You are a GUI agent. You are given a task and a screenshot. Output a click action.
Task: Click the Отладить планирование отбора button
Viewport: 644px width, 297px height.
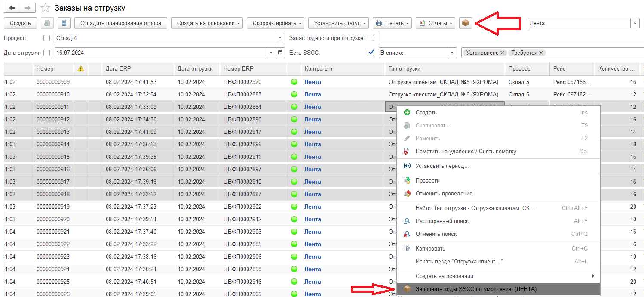pos(120,23)
